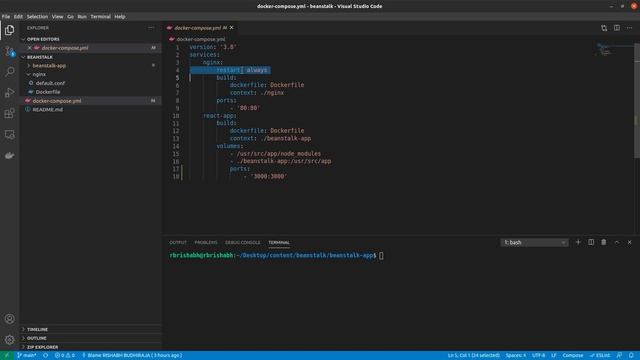Screen dimensions: 640x360
Task: Open notifications bell in status bar
Action: (631, 355)
